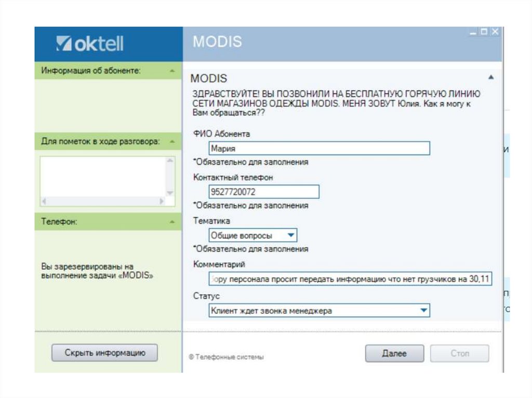Minimize the MODIS window

[x=473, y=32]
